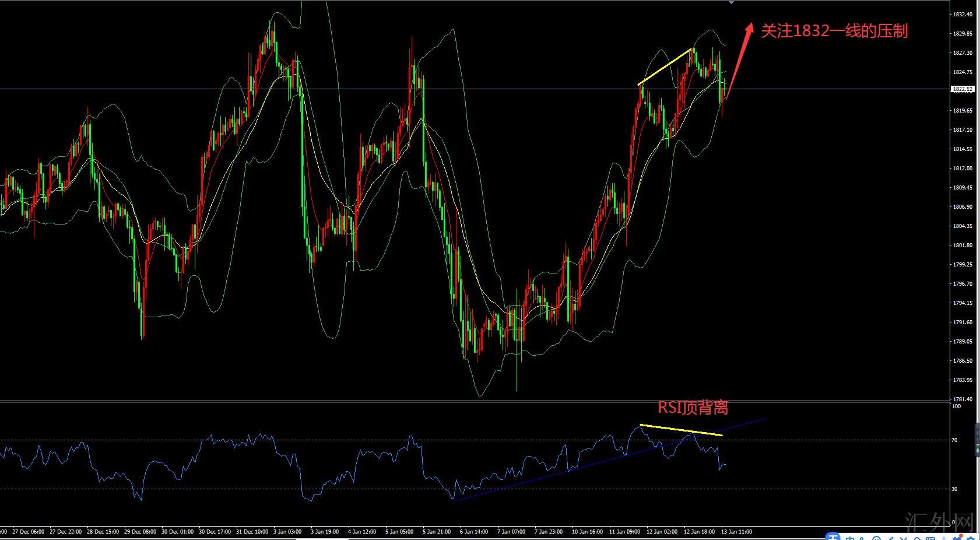Click the 13 Jan 11:00 time label
This screenshot has width=980, height=540.
pyautogui.click(x=737, y=532)
